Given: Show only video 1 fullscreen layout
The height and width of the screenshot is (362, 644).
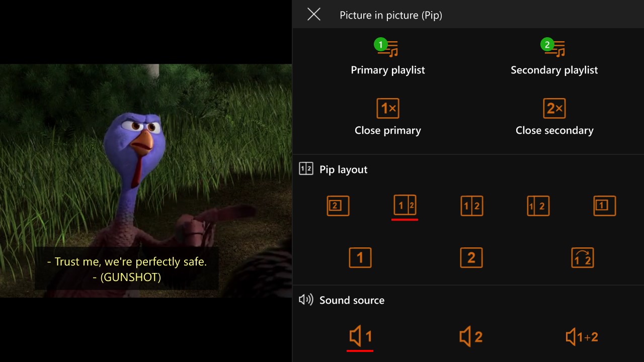Looking at the screenshot, I should tap(360, 258).
